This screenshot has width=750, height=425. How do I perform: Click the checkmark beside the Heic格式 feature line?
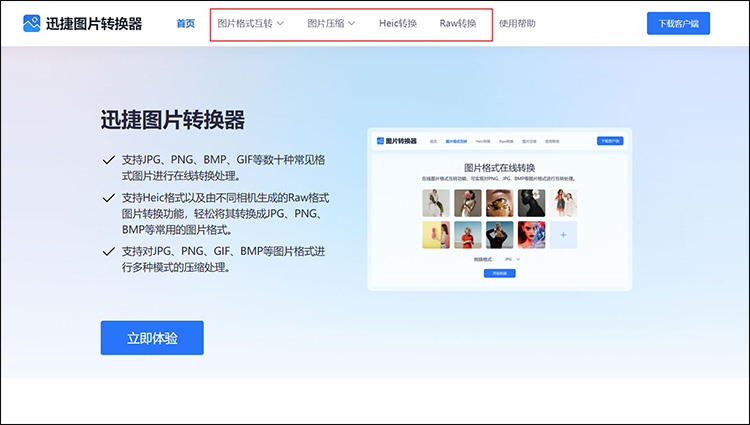tap(109, 197)
